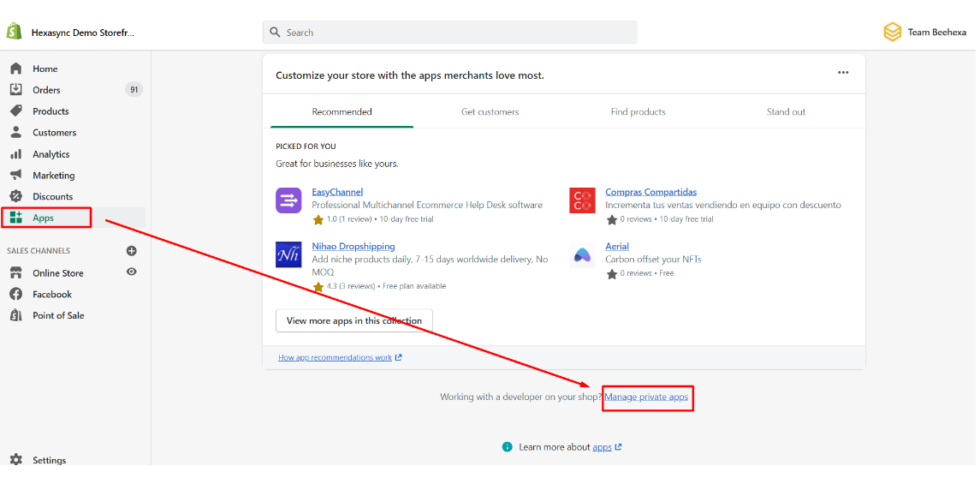Switch to the Get customers tab
Viewport: 980px width, 490px height.
490,112
